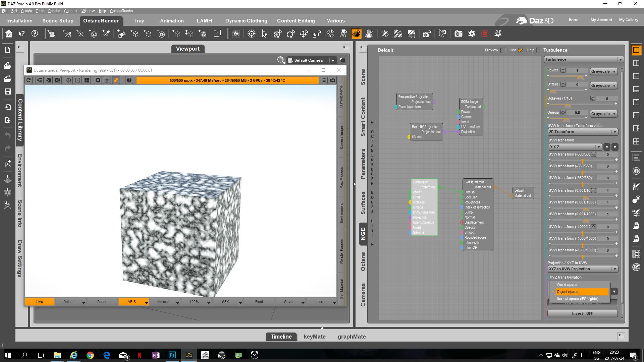Image resolution: width=644 pixels, height=362 pixels.
Task: Click the Invert - OFF button
Action: [x=582, y=314]
